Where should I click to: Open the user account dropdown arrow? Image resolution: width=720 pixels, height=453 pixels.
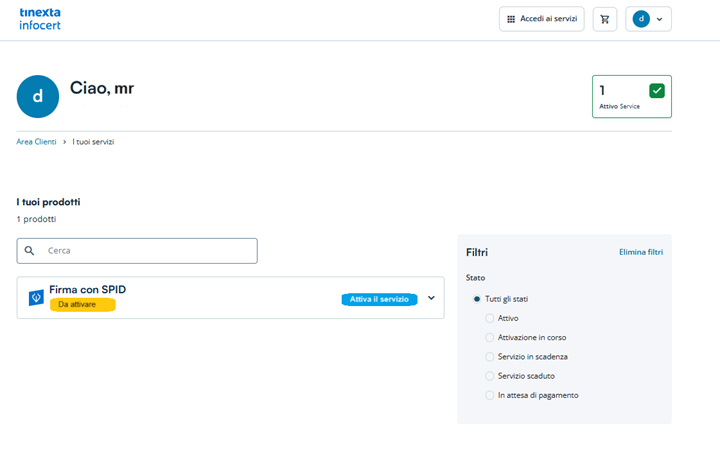click(659, 19)
